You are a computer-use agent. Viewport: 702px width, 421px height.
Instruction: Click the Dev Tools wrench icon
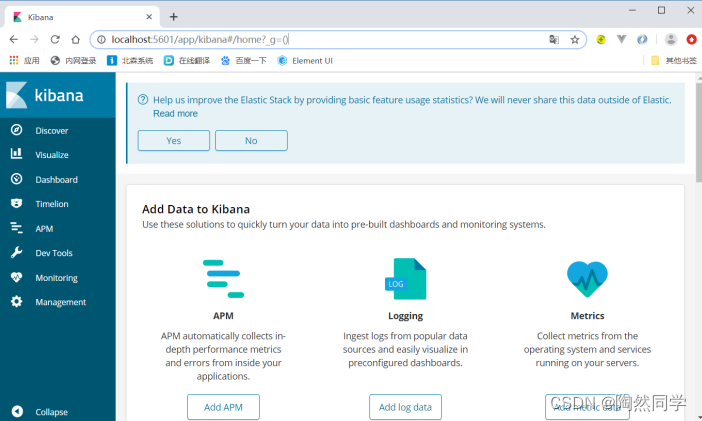click(x=17, y=252)
